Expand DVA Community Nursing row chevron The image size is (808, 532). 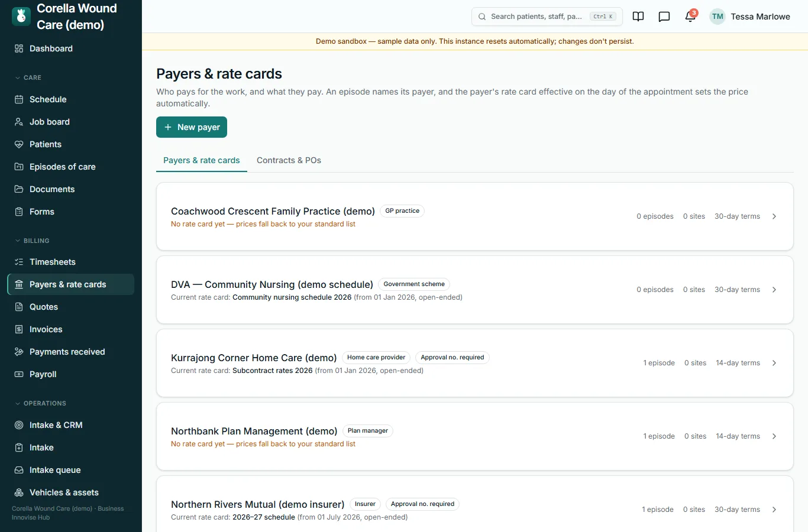(x=774, y=290)
